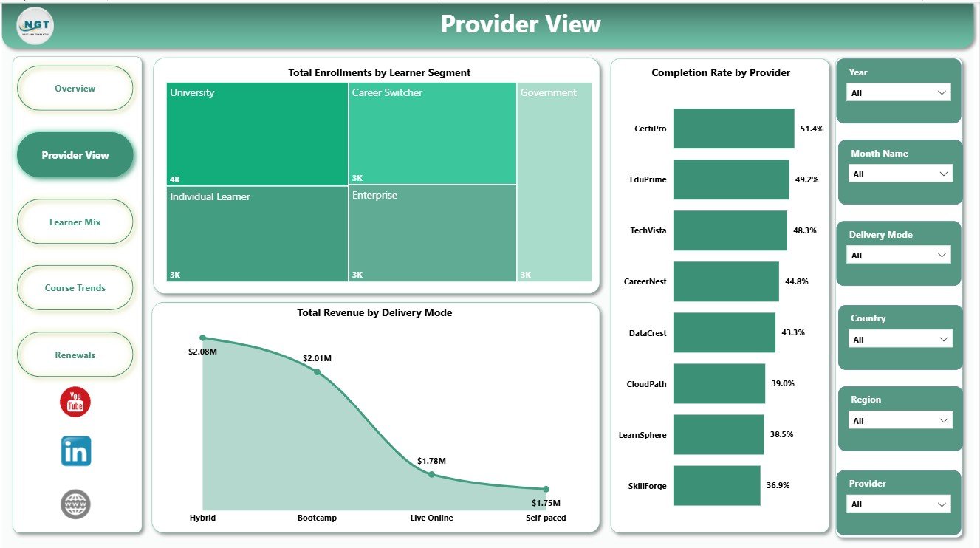The width and height of the screenshot is (980, 548).
Task: Click the EduPrime completion rate bar
Action: (731, 179)
